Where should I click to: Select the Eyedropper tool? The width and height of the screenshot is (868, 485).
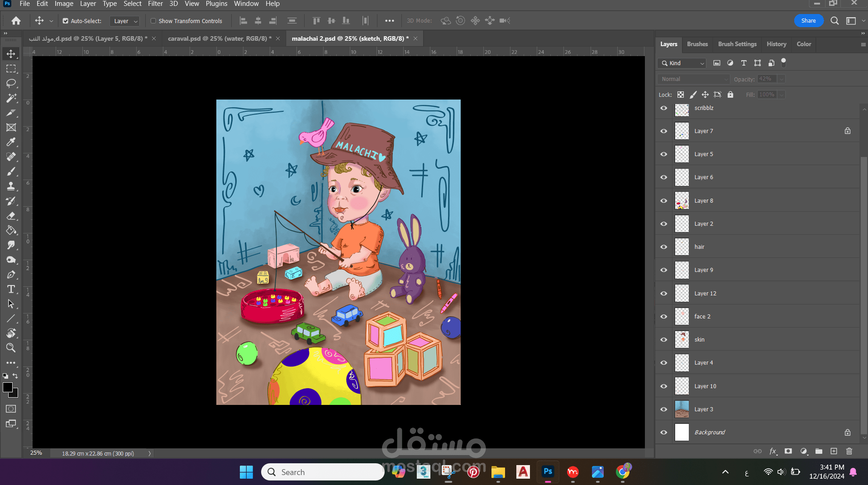tap(11, 142)
